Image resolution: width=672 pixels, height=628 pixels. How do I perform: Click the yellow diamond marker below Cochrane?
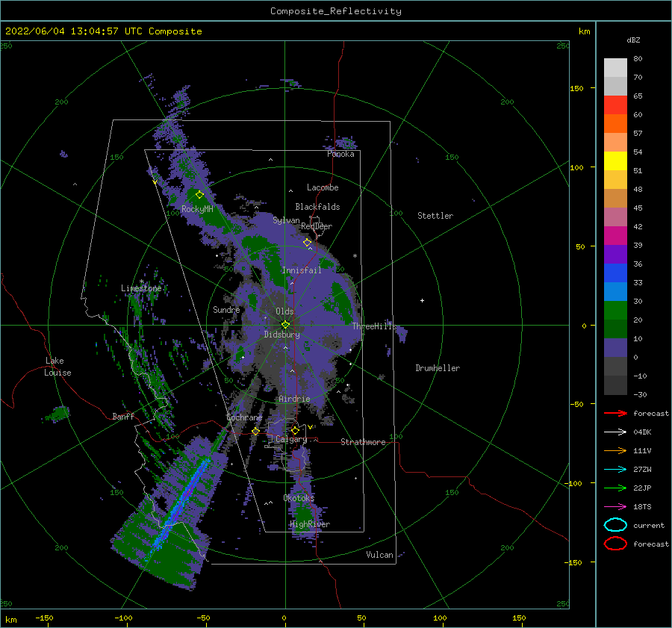point(255,432)
